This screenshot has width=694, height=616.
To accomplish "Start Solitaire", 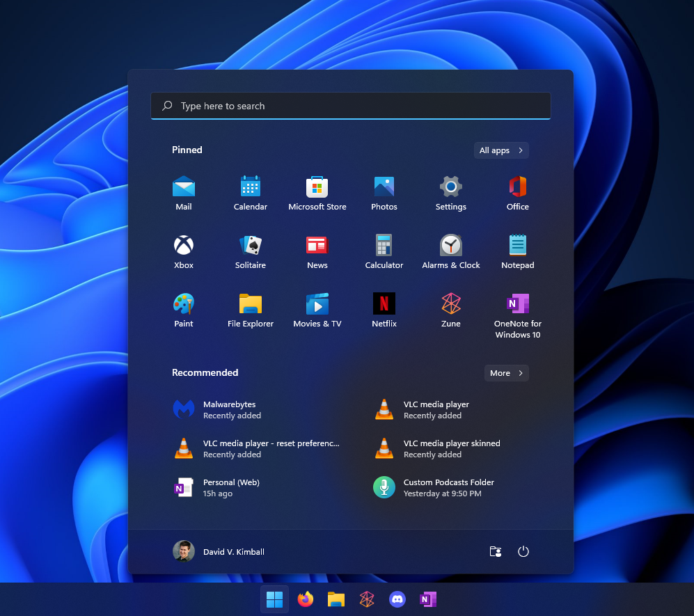I will [x=251, y=251].
